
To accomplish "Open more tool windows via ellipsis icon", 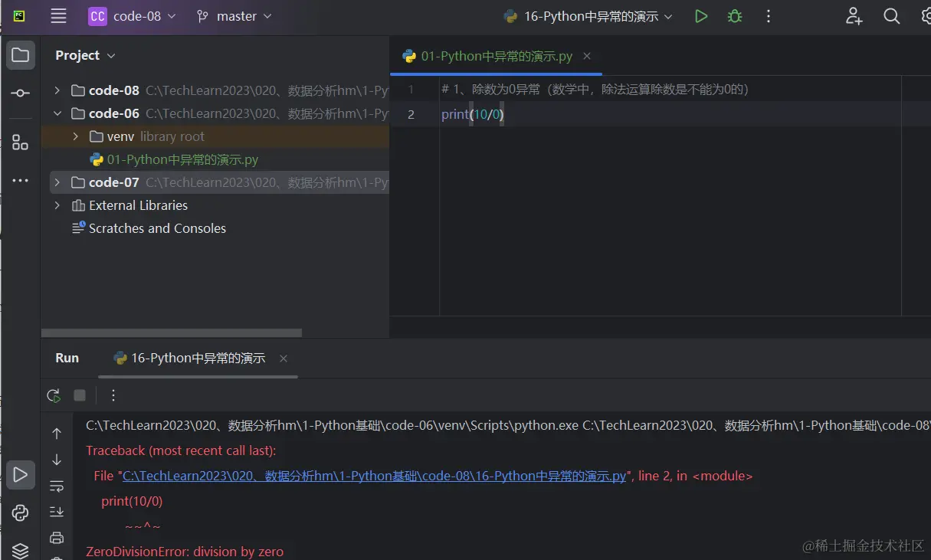I will [x=20, y=181].
